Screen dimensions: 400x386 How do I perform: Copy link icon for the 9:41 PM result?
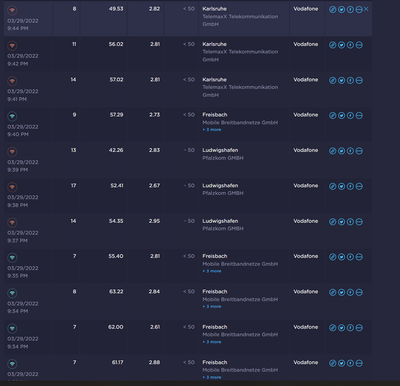pos(333,80)
